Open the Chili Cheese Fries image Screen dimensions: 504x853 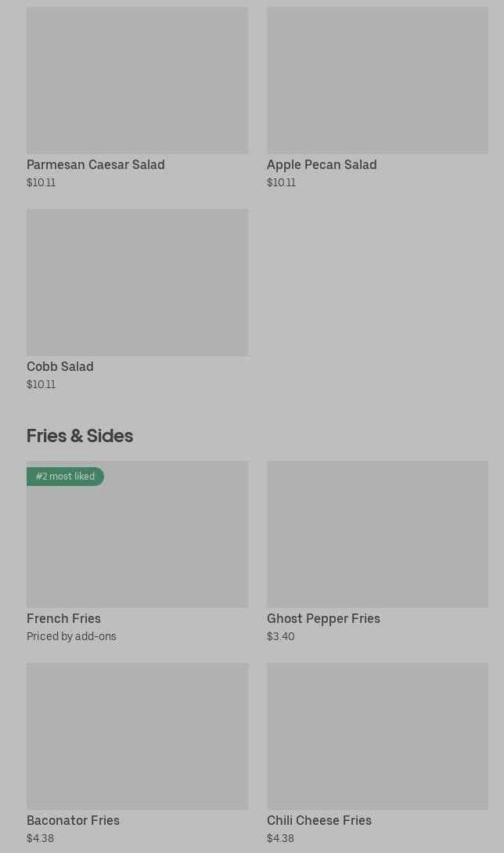pos(377,736)
